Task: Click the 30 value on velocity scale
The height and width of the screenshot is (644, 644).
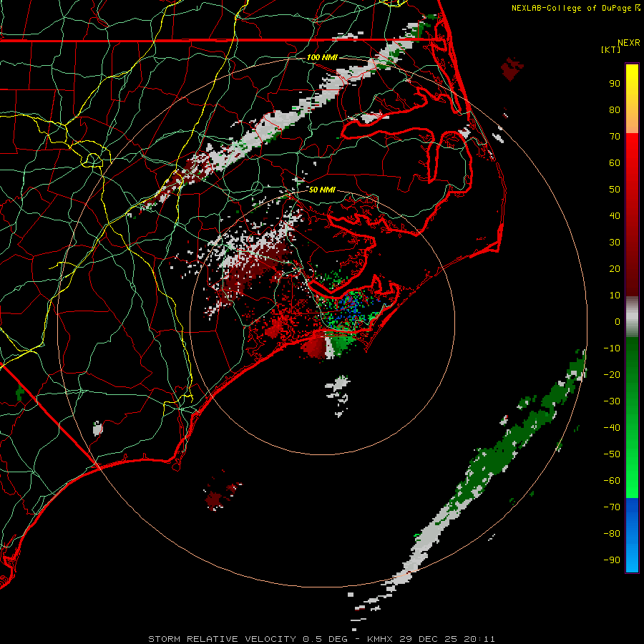Action: (615, 243)
